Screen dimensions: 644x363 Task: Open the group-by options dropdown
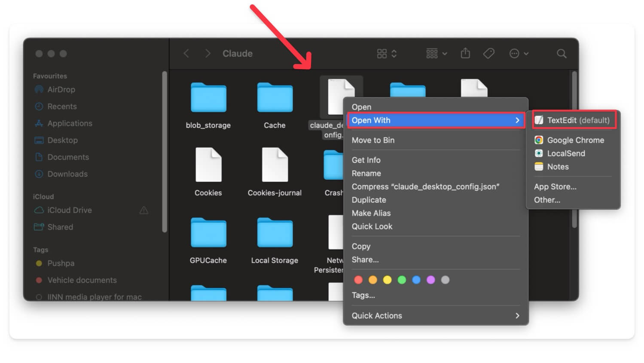[x=436, y=54]
